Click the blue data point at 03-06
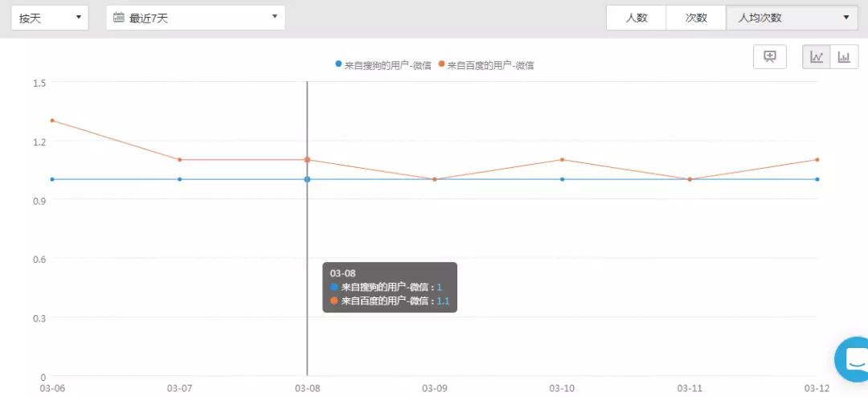This screenshot has height=397, width=868. click(52, 179)
